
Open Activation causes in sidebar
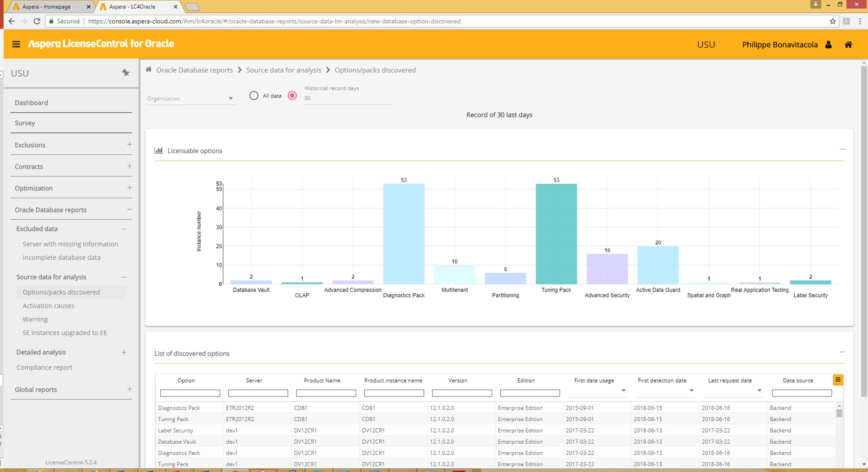coord(48,305)
